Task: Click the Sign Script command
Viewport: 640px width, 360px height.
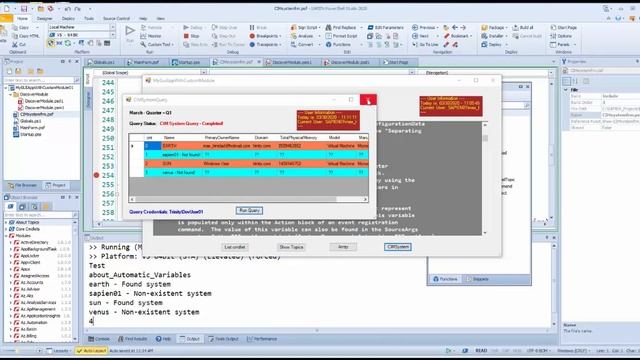Action: click(x=305, y=27)
